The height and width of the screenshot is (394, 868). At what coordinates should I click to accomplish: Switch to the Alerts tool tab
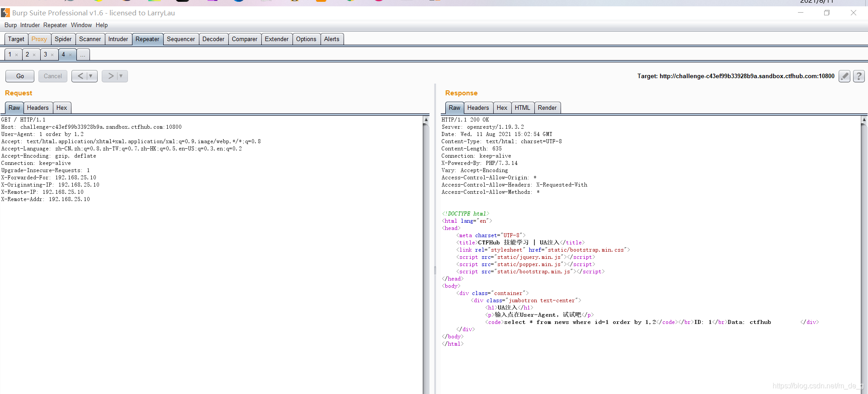click(x=332, y=39)
